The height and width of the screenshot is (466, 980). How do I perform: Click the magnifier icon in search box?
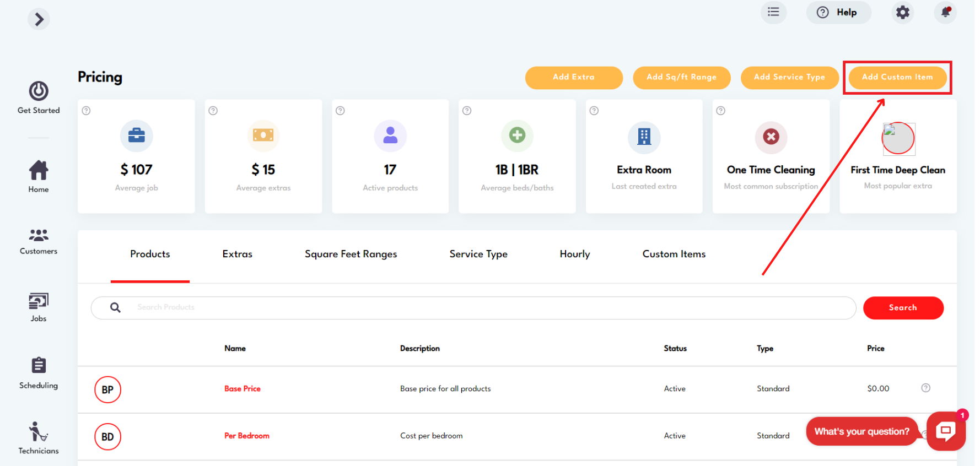(x=115, y=307)
